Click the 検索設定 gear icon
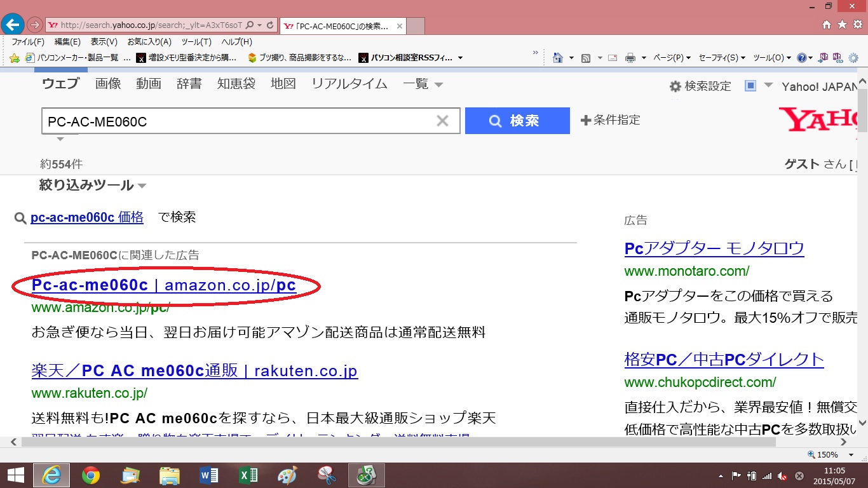 pyautogui.click(x=675, y=86)
